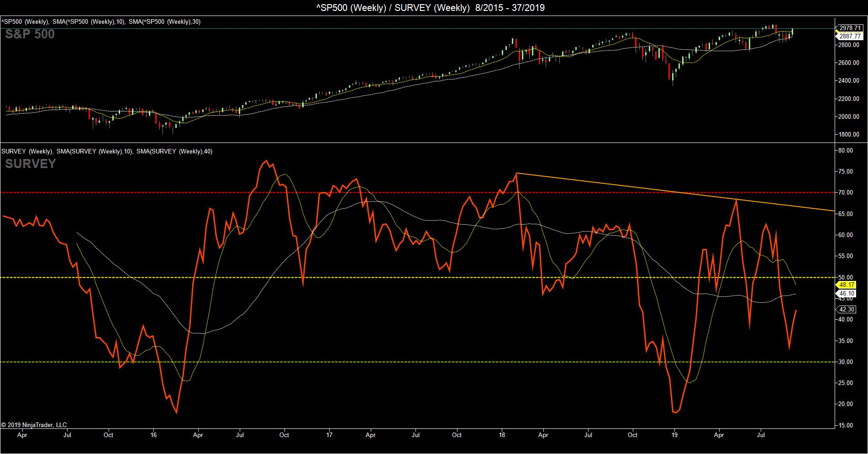Click the 80.00 survey axis label

852,150
